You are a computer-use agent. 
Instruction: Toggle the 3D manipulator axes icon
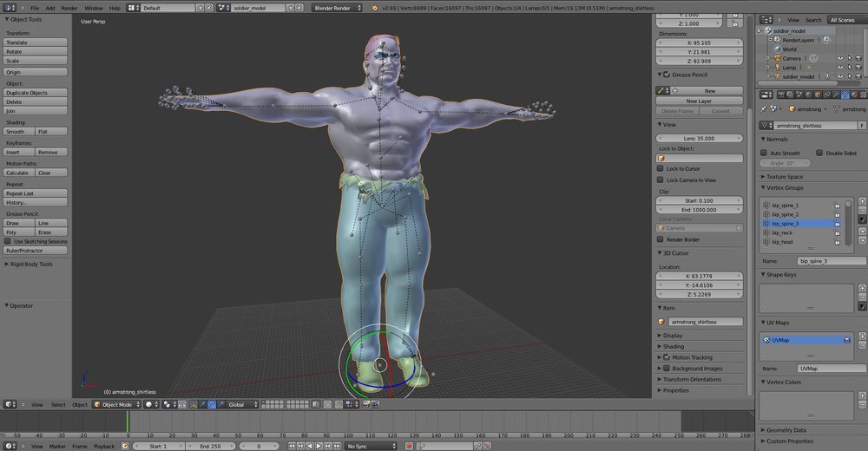pyautogui.click(x=194, y=404)
